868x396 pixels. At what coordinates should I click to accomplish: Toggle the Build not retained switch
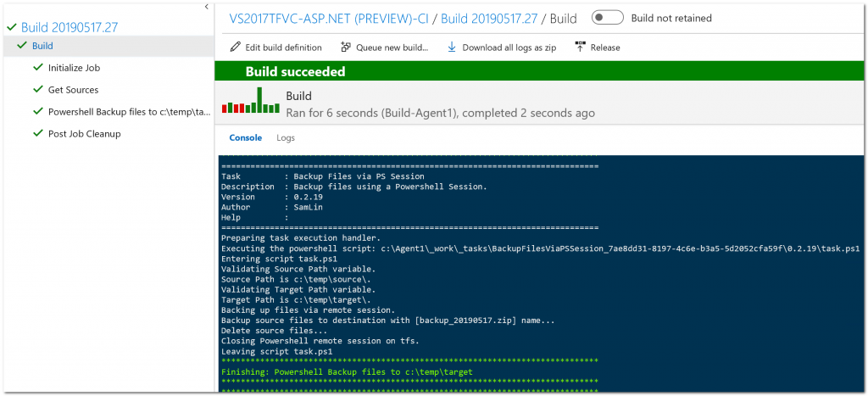[x=607, y=18]
